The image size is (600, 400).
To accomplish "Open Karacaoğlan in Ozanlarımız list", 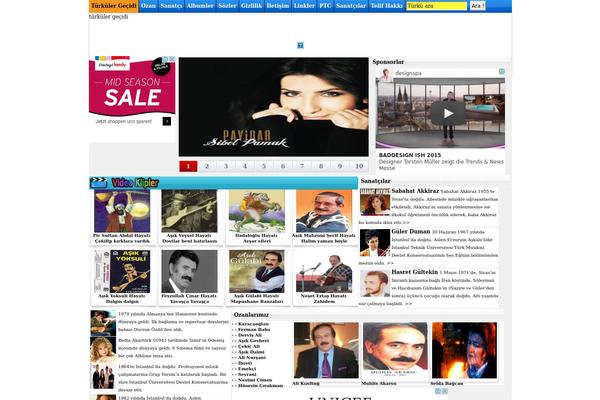I will pos(253,324).
